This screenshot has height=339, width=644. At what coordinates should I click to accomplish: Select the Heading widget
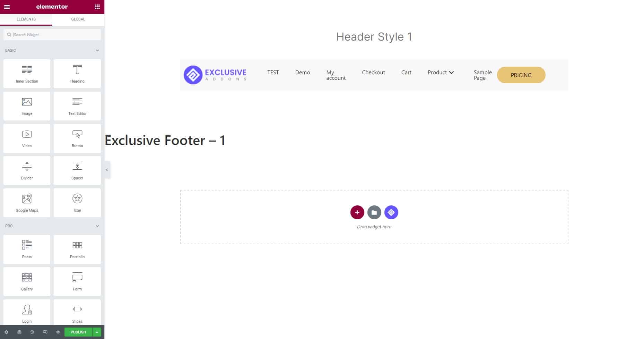tap(77, 74)
